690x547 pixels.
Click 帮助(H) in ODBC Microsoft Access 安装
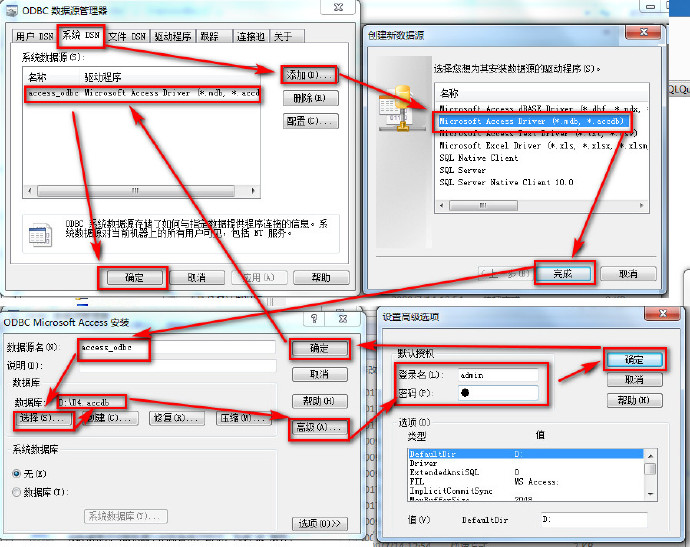point(319,401)
